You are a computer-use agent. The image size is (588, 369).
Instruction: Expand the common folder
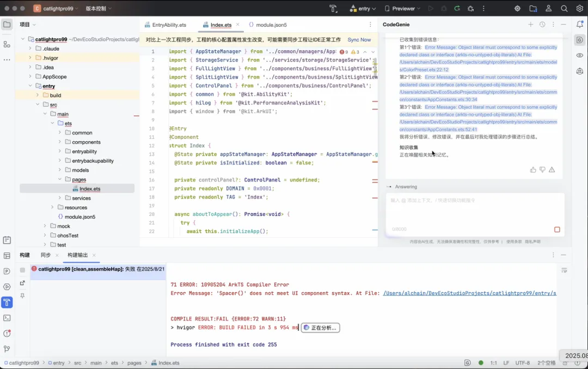60,132
